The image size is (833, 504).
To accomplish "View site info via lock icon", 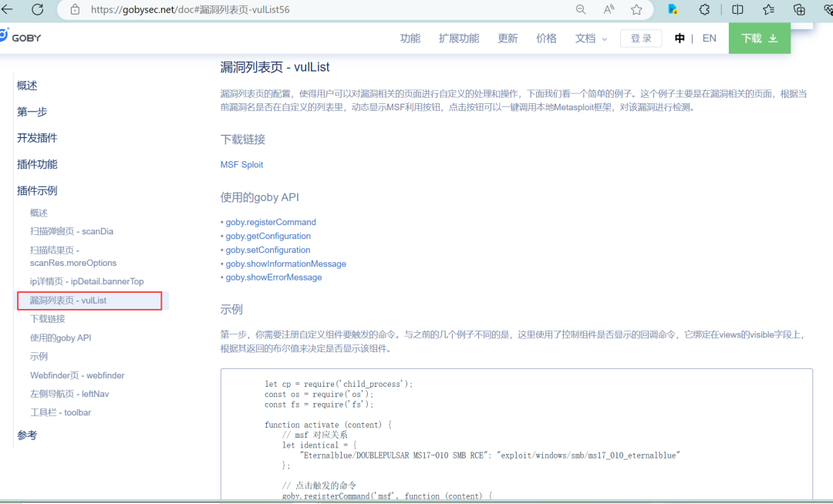I will click(75, 9).
